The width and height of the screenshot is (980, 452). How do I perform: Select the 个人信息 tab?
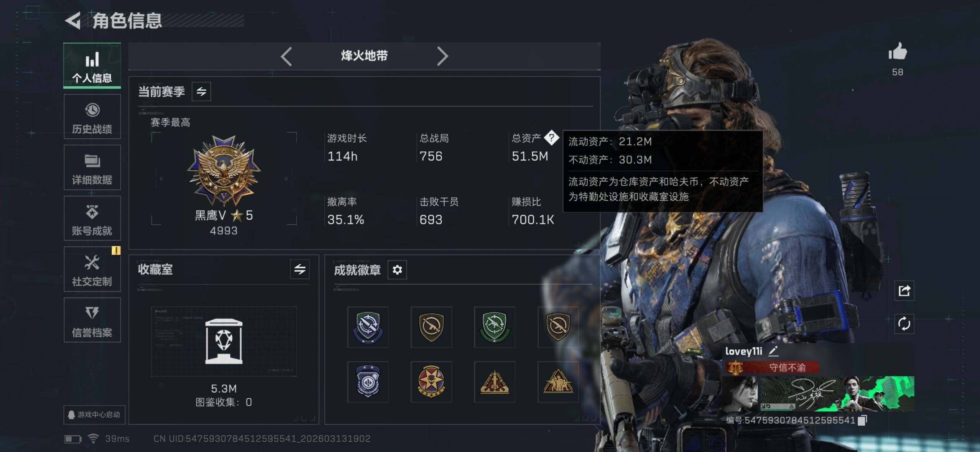click(x=92, y=66)
